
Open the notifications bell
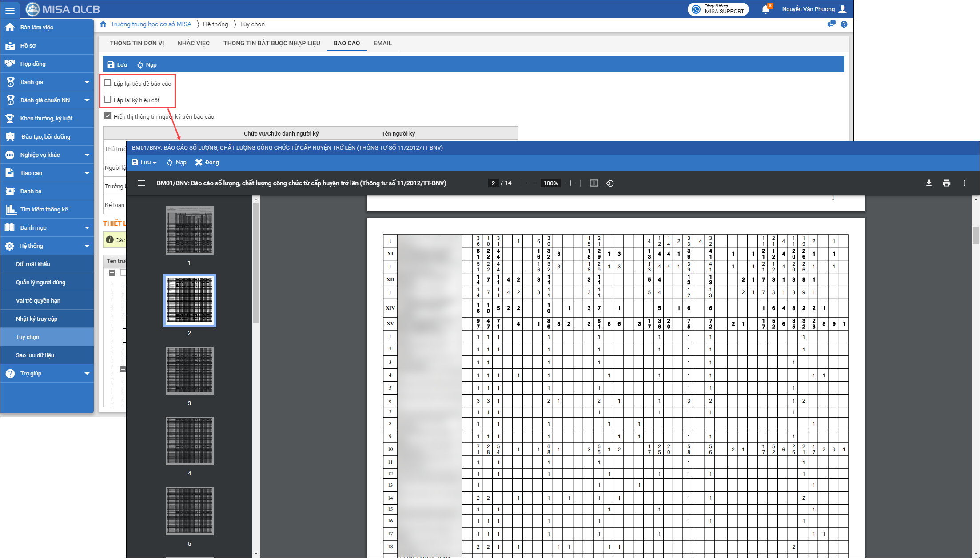click(765, 9)
